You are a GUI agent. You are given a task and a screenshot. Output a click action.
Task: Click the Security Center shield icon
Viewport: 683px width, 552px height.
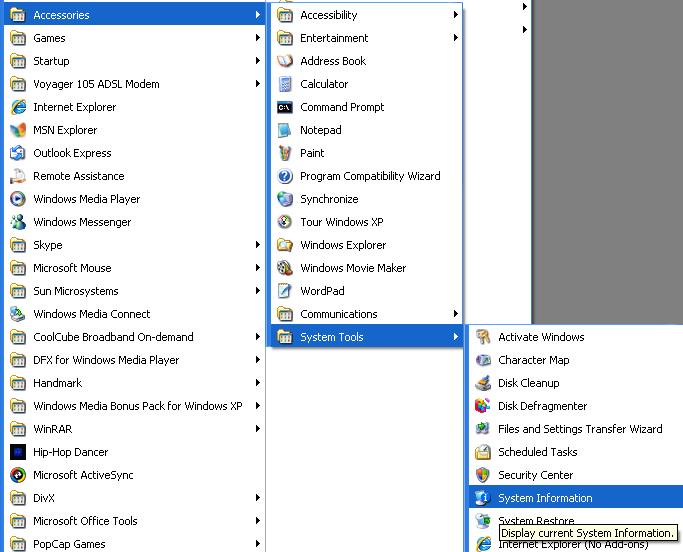click(483, 475)
